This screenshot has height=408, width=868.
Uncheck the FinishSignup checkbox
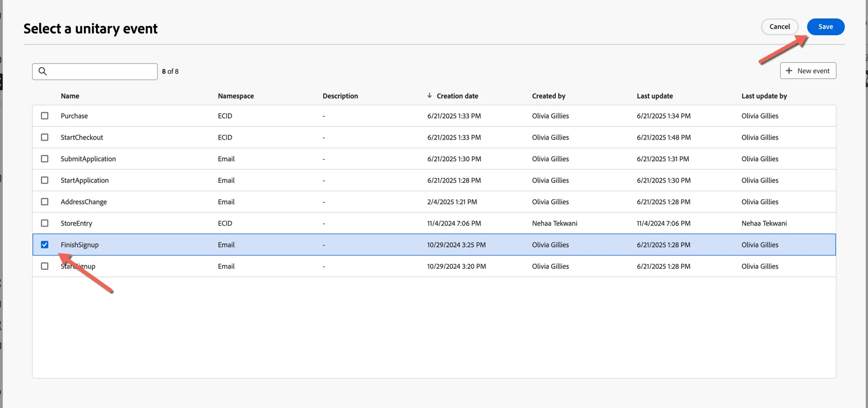coord(45,245)
